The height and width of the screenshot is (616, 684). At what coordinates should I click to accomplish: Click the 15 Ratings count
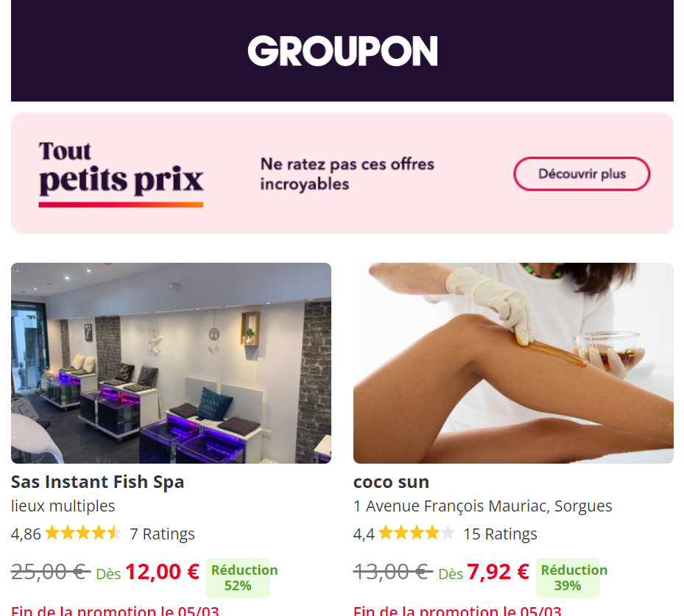(500, 534)
